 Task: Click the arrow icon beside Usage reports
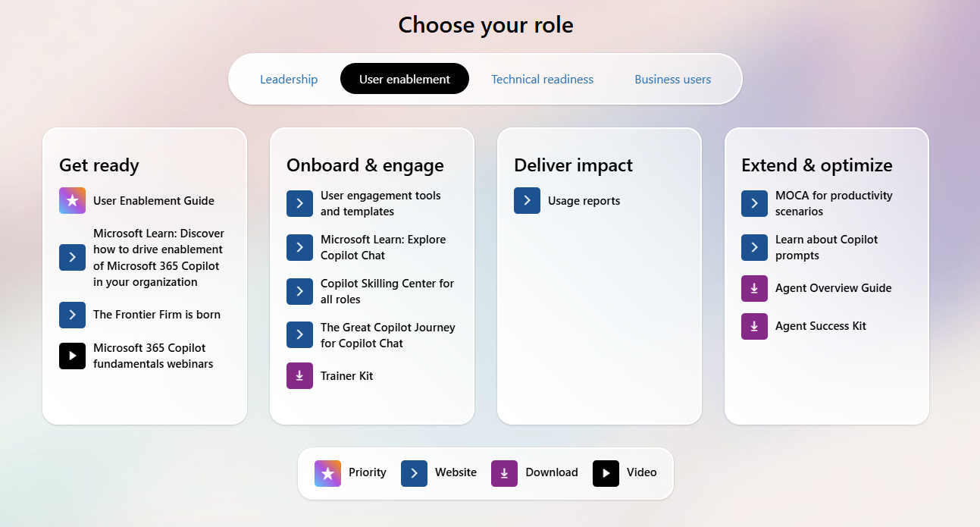[x=527, y=201]
